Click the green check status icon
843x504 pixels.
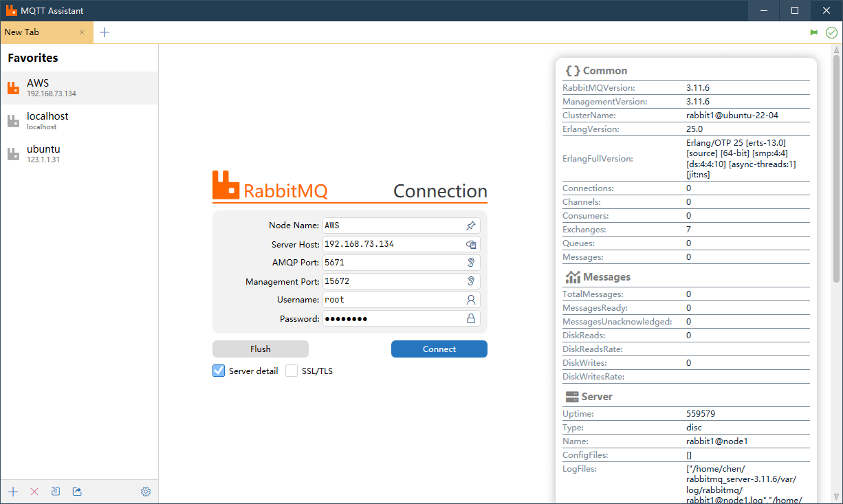[831, 32]
